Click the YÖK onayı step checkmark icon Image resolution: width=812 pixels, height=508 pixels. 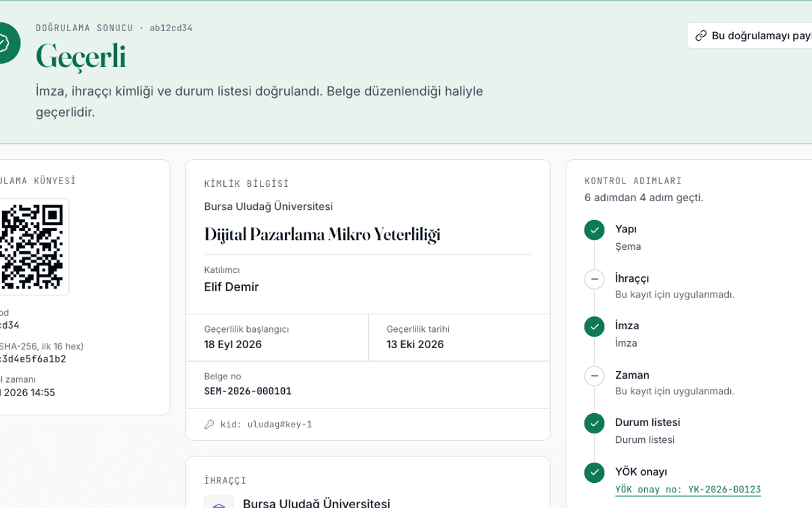coord(594,472)
